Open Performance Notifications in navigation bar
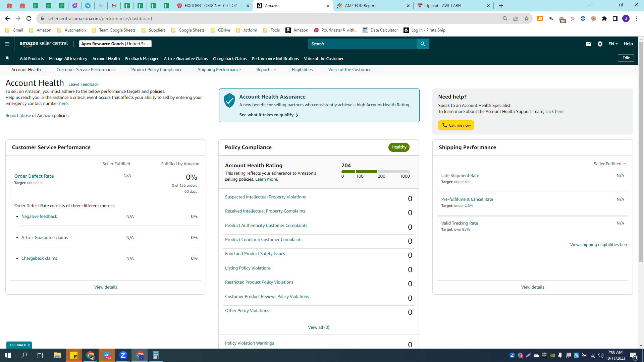This screenshot has height=362, width=644. (x=275, y=59)
